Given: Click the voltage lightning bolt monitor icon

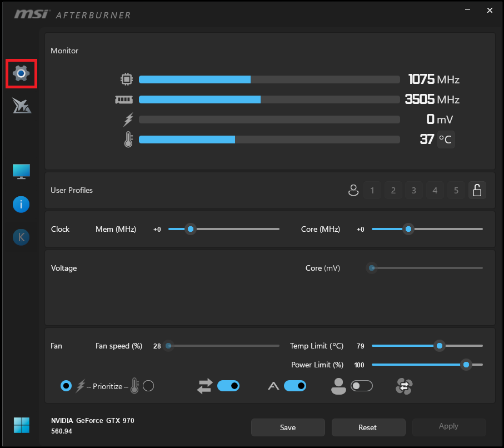Looking at the screenshot, I should click(x=128, y=120).
